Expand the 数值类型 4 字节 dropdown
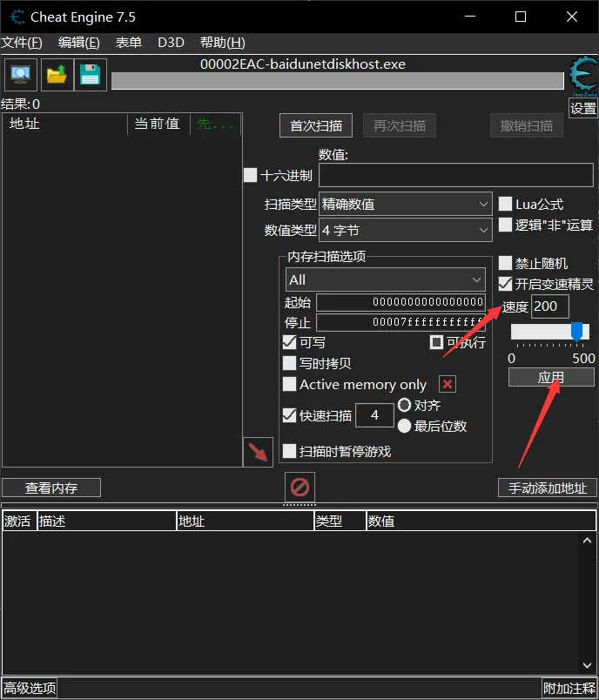The image size is (599, 700). click(x=406, y=231)
